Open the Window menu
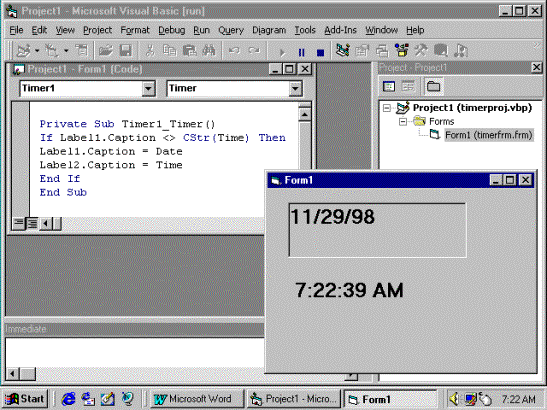 pos(381,30)
